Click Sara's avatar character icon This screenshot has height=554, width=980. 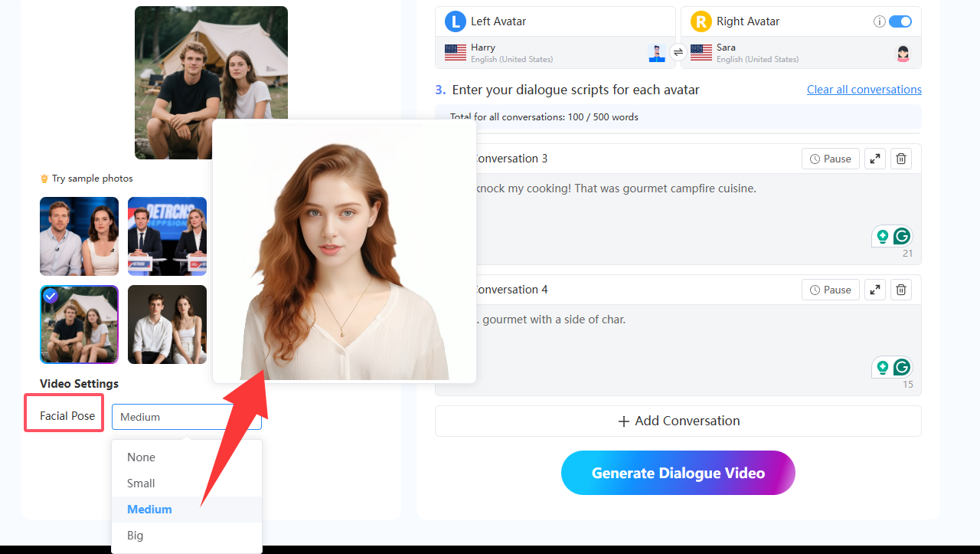(903, 53)
